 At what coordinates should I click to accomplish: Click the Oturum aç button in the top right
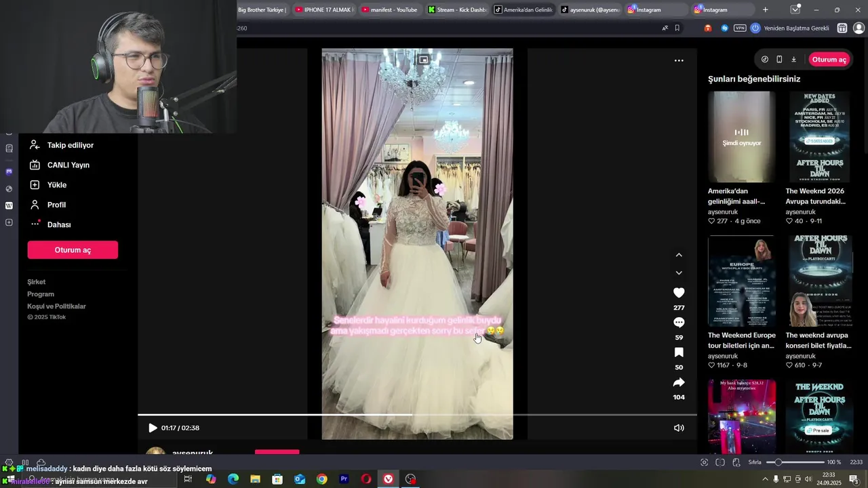pos(829,60)
